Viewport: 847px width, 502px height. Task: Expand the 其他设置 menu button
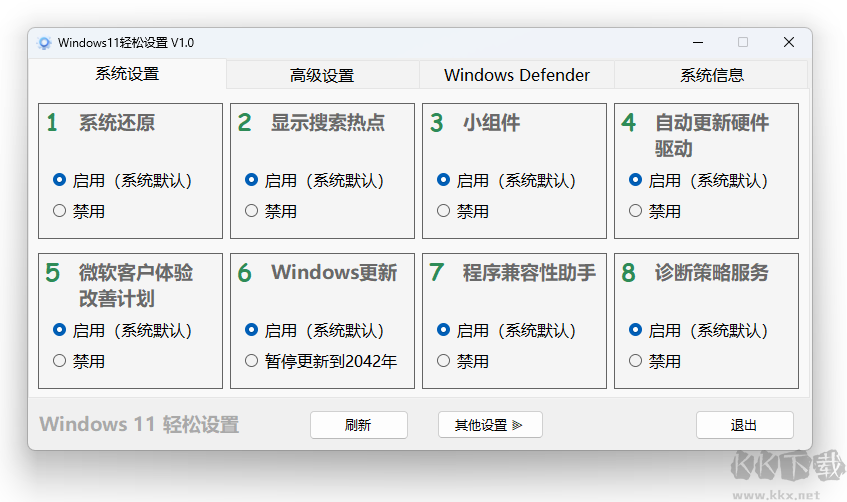pos(490,425)
